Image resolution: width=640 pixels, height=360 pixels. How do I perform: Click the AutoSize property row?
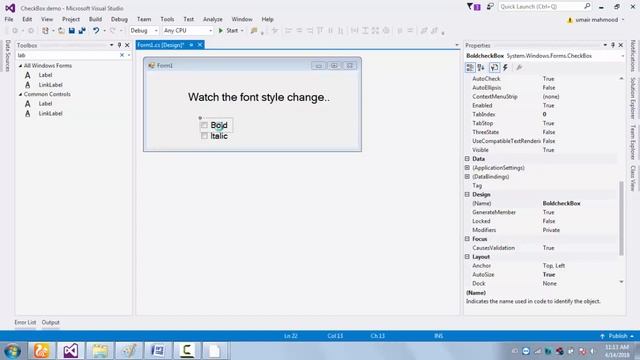coord(541,275)
